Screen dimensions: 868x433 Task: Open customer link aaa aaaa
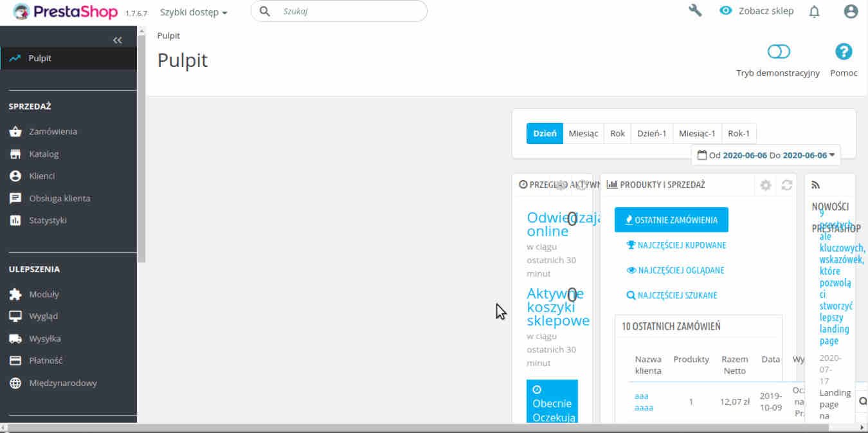644,401
